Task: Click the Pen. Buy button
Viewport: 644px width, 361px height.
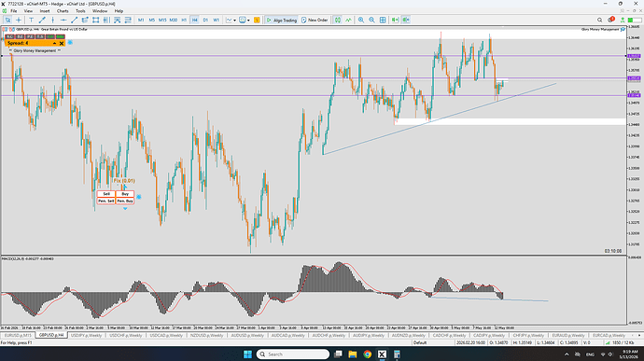Action: pos(125,201)
